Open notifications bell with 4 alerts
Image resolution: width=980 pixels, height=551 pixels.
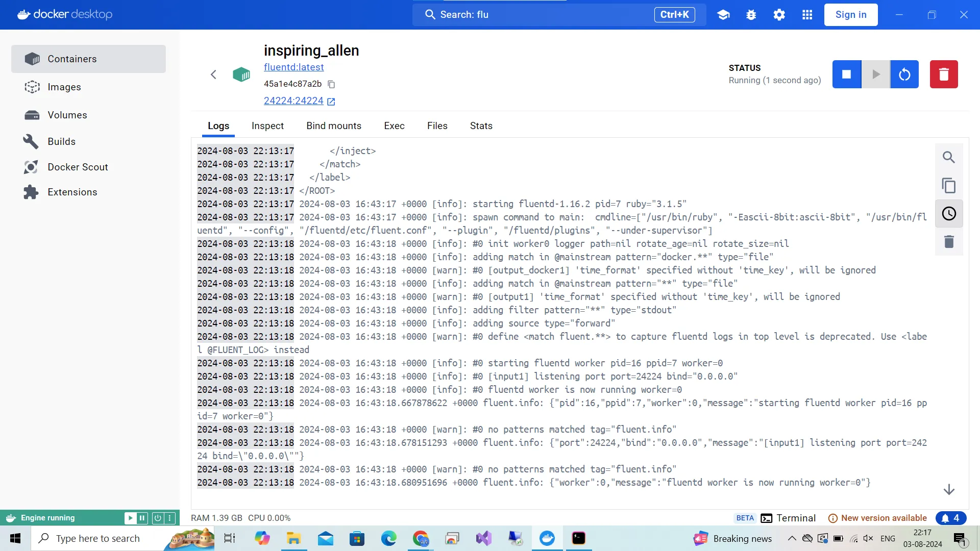[x=951, y=518]
